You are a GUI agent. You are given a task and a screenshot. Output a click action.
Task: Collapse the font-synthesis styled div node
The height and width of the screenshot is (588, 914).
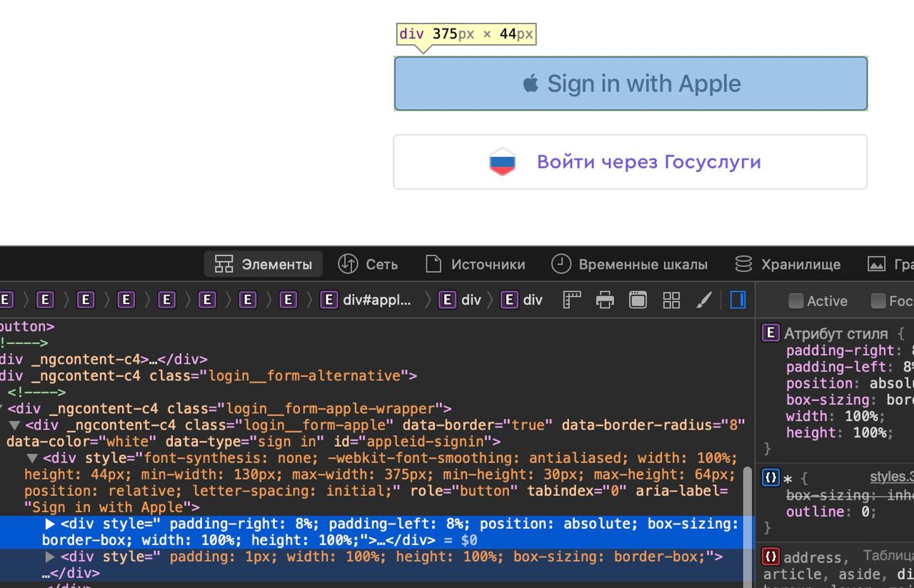32,458
